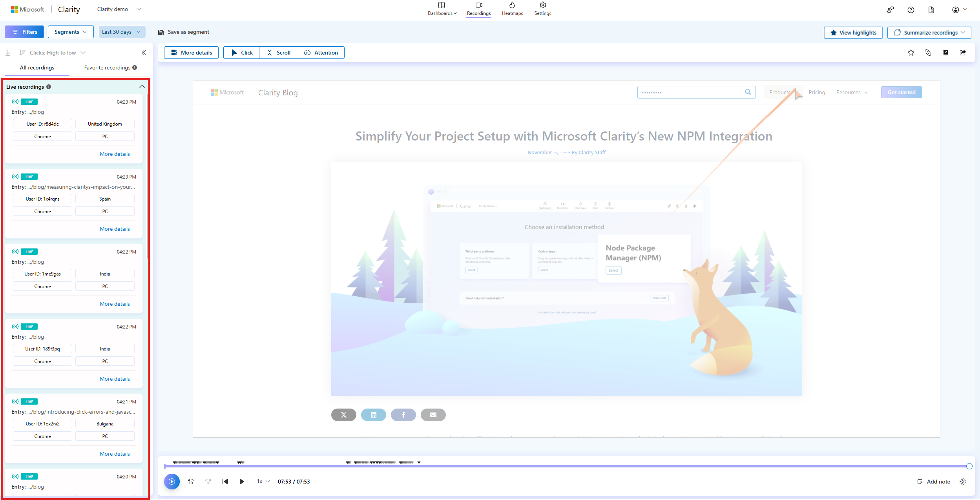The image size is (980, 500).
Task: Open More details for user 189f3pq
Action: click(x=115, y=379)
